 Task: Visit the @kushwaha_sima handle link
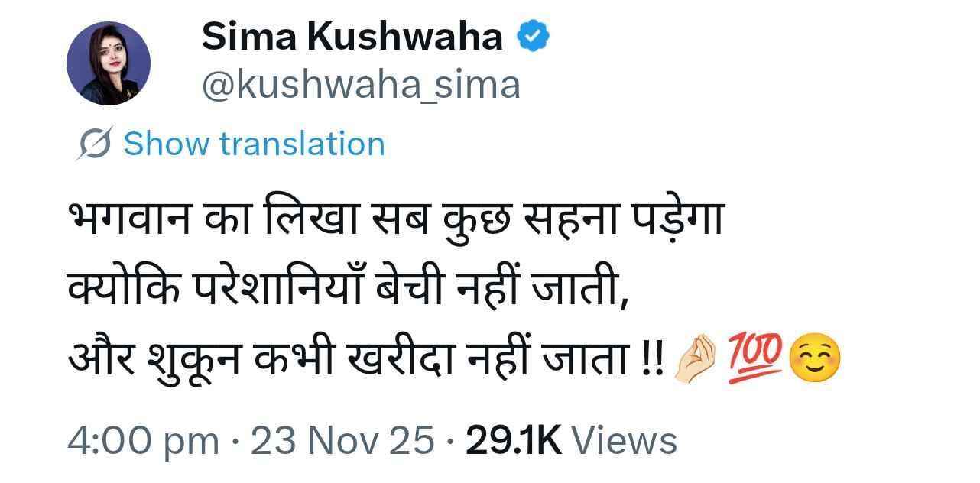coord(361,84)
